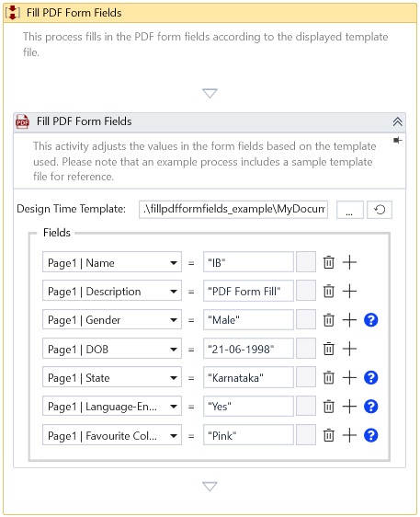Add a row after Favourite Colour field
The image size is (420, 517).
[349, 435]
